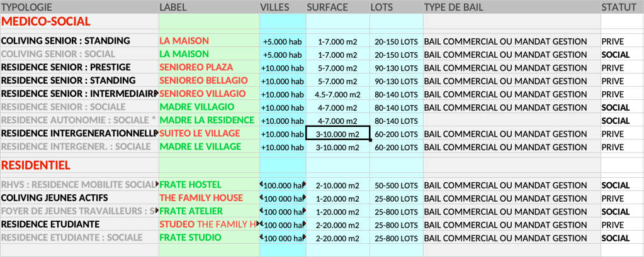Click the FRATE ATELIER label cell

(191, 211)
